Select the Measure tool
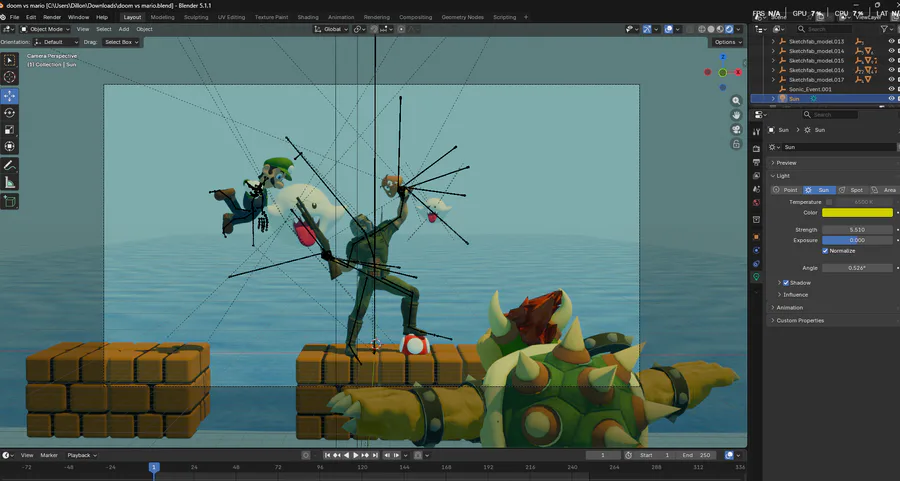 click(10, 183)
